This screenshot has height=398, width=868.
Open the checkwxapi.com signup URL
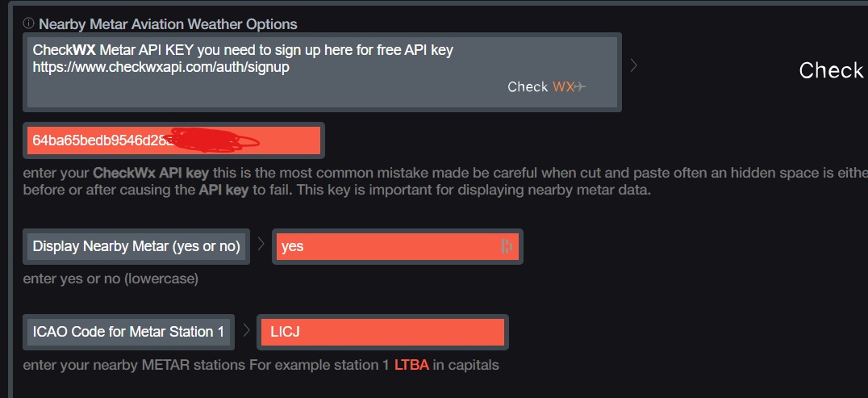point(161,67)
